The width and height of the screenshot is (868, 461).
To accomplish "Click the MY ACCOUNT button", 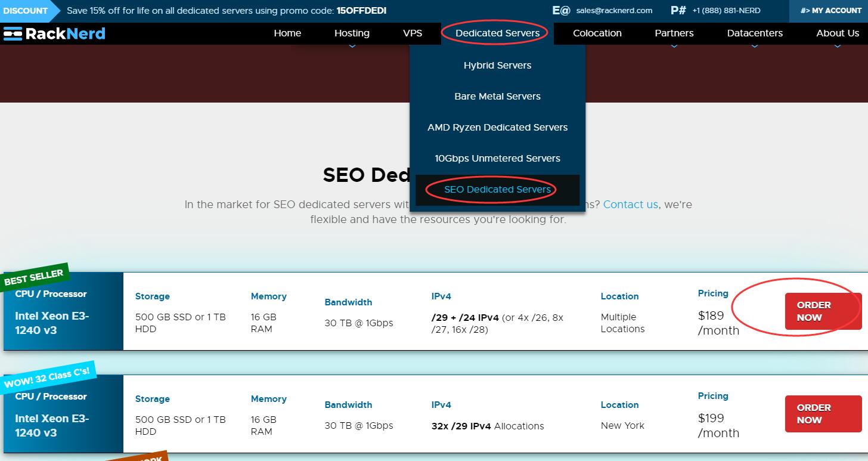I will [829, 11].
